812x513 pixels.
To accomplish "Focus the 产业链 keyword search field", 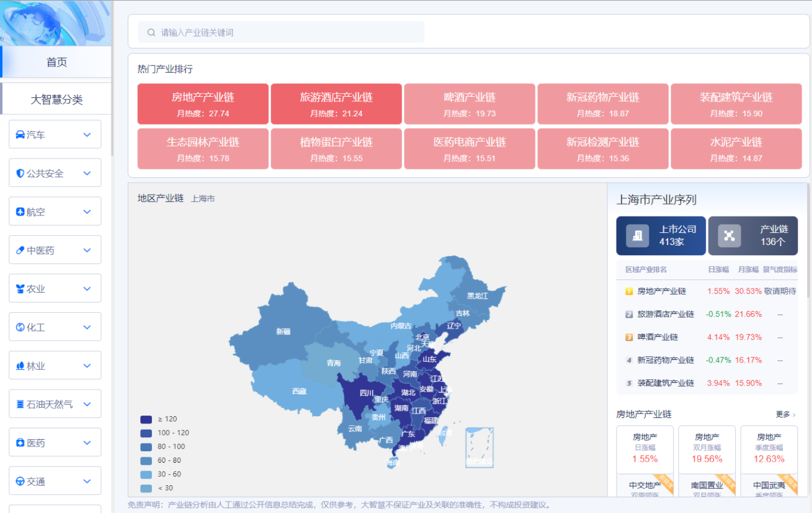I will pos(281,32).
